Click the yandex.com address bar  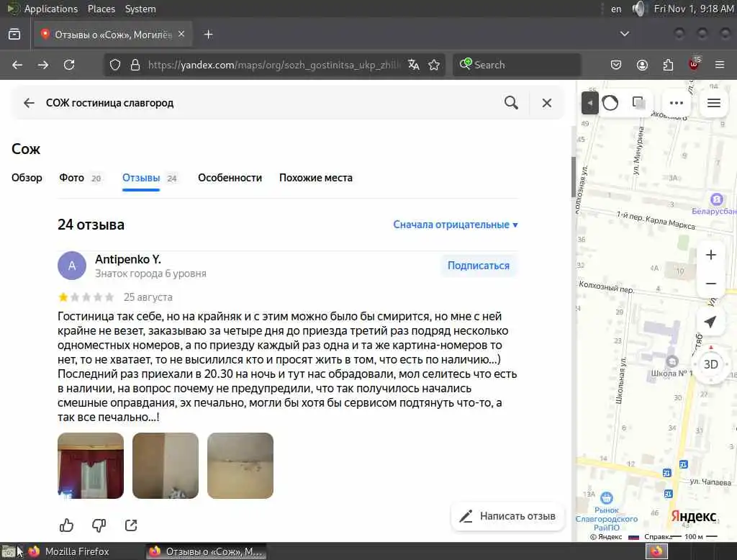[274, 65]
